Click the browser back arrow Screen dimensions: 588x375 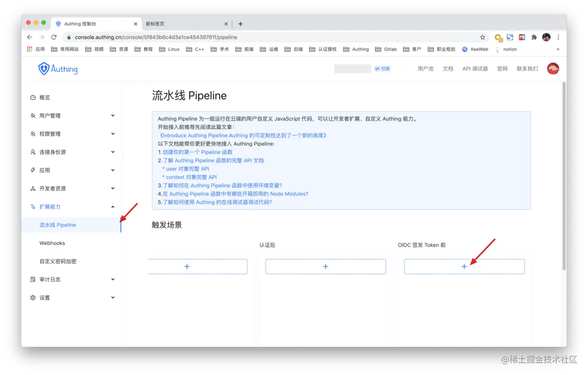pyautogui.click(x=29, y=37)
